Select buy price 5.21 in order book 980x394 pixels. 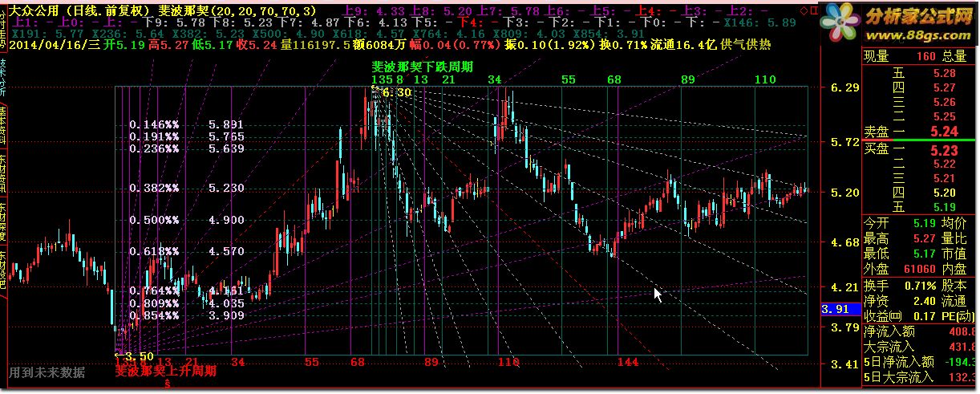[x=943, y=178]
